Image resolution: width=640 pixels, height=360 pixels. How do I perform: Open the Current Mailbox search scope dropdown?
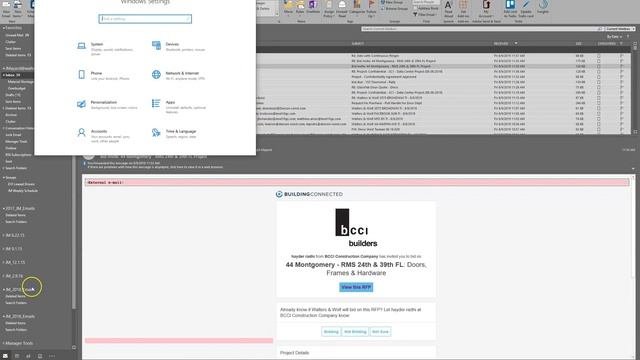pos(620,29)
